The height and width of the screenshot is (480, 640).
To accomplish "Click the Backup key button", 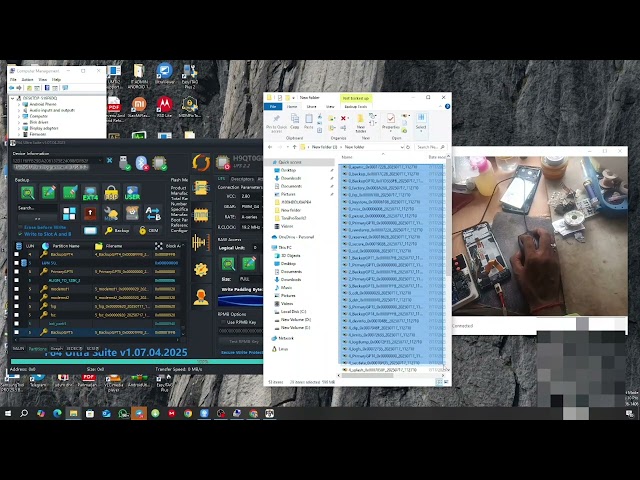I will pos(118,231).
